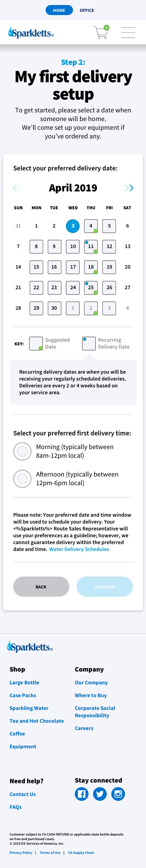Select Morning delivery time option
Viewport: 146px width, 868px height.
(22, 451)
